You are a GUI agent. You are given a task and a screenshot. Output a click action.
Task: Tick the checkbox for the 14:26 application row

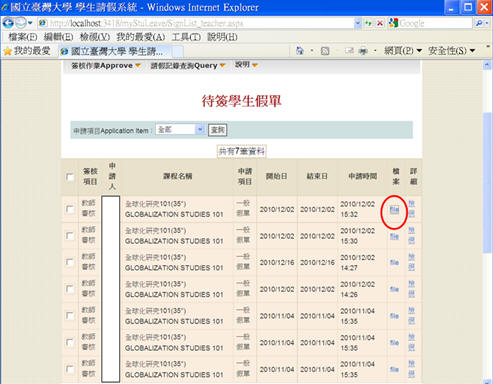click(x=70, y=289)
